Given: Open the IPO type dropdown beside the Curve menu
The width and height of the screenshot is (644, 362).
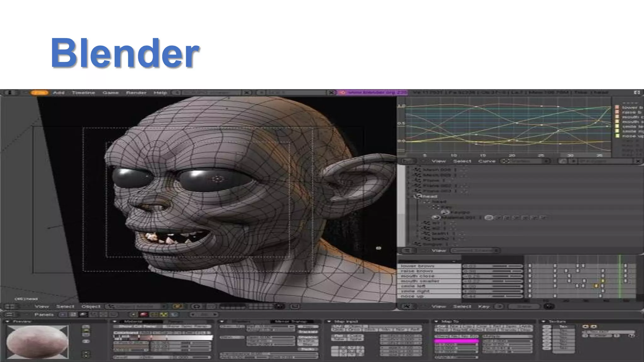Looking at the screenshot, I should pos(525,161).
